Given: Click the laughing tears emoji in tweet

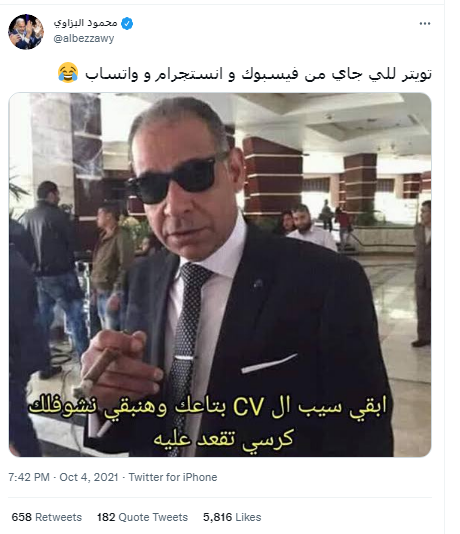Looking at the screenshot, I should point(68,73).
